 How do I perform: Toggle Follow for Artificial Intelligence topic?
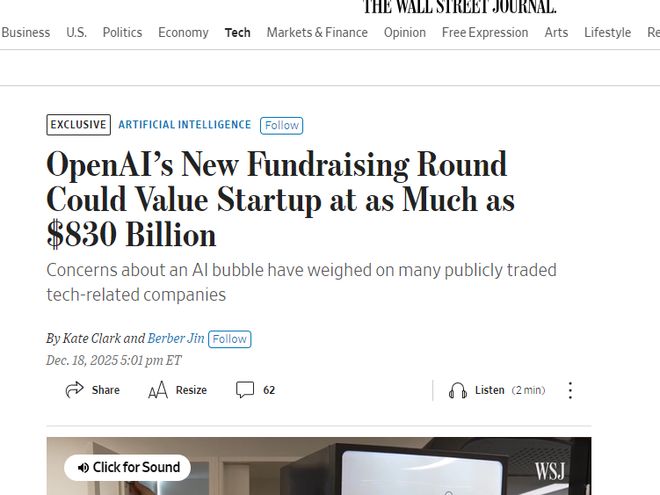tap(281, 125)
